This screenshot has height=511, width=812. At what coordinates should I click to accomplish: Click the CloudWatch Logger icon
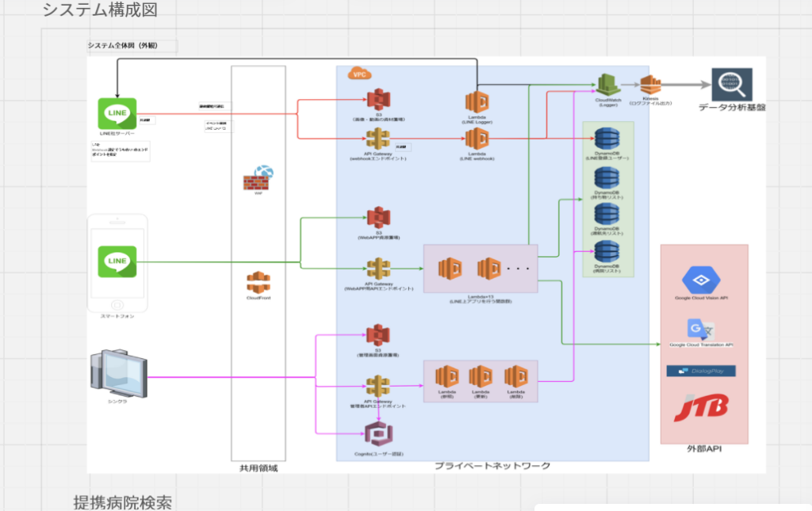click(x=609, y=86)
